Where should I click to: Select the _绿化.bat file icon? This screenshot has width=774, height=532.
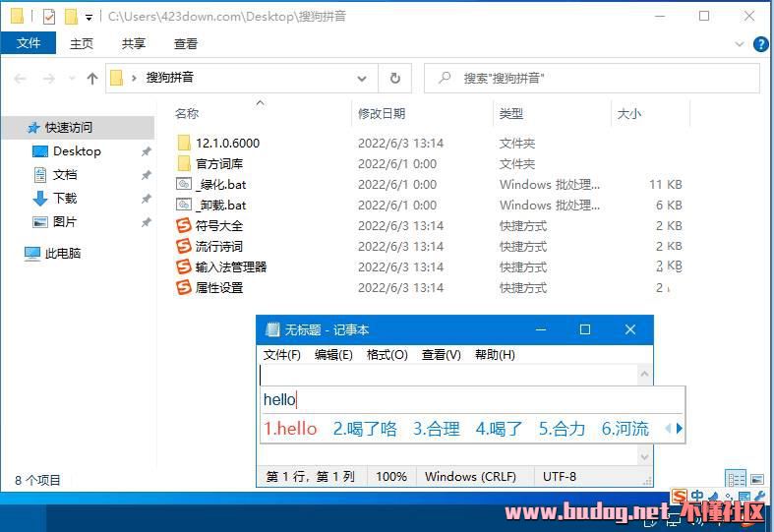(x=184, y=185)
